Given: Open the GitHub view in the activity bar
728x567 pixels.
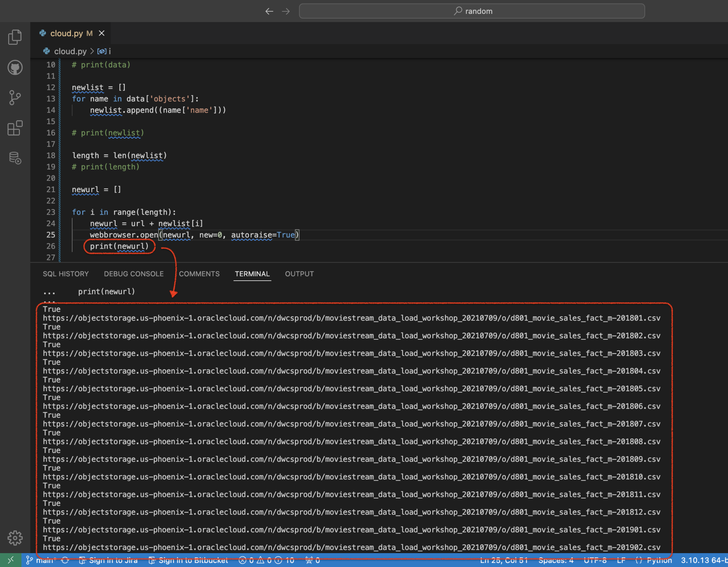Looking at the screenshot, I should [15, 67].
